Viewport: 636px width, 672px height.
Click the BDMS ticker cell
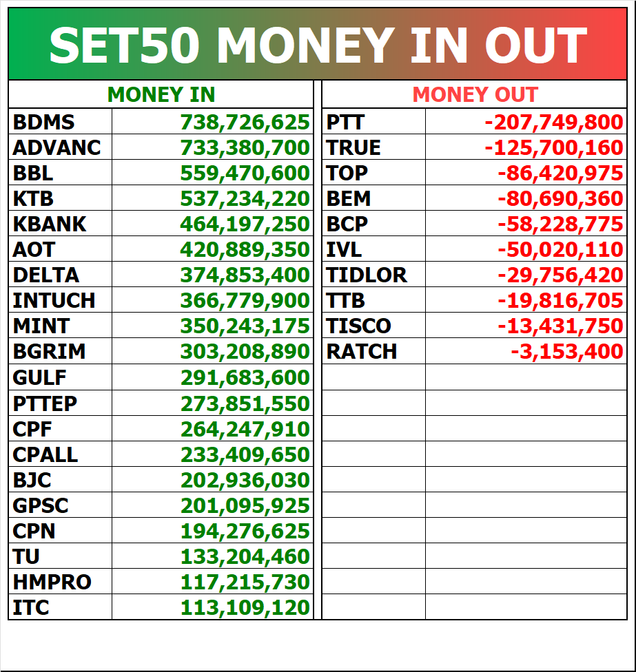tap(61, 122)
